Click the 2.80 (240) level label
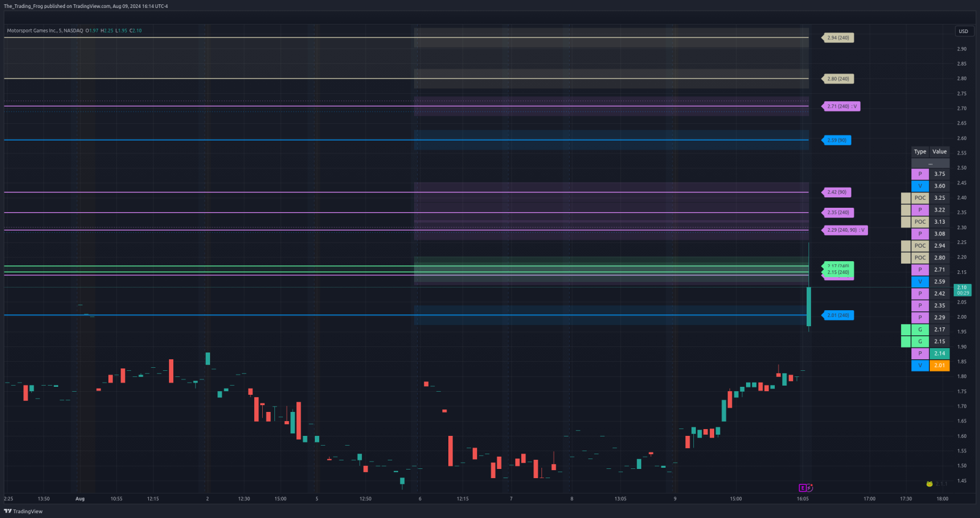 838,79
